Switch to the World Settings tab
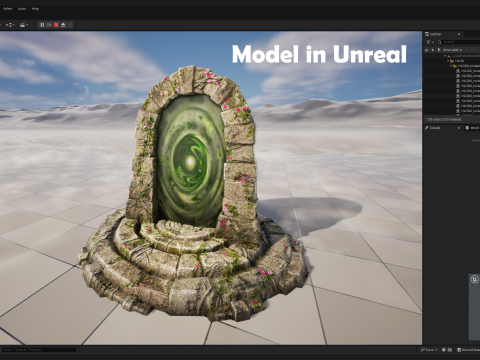 (x=472, y=128)
